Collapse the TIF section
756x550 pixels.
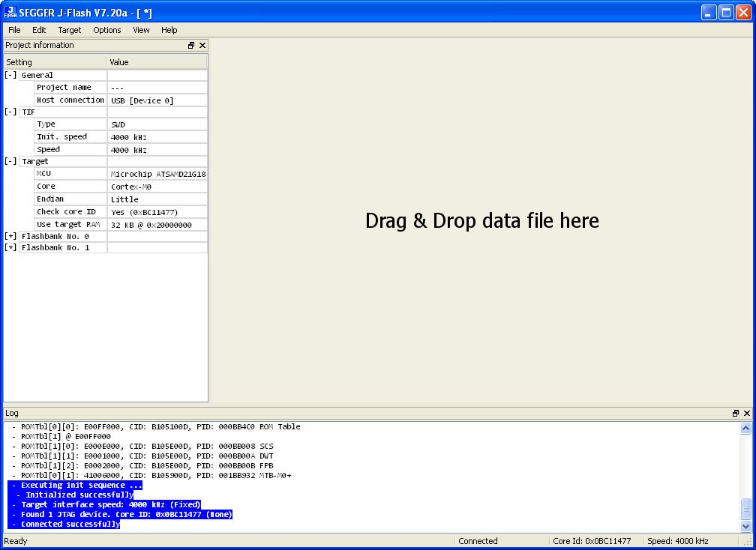point(10,112)
